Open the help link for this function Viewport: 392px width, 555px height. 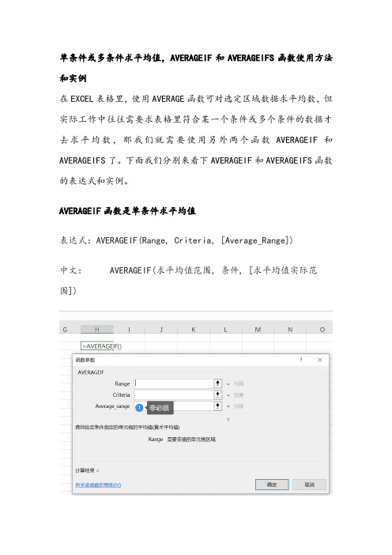point(98,485)
